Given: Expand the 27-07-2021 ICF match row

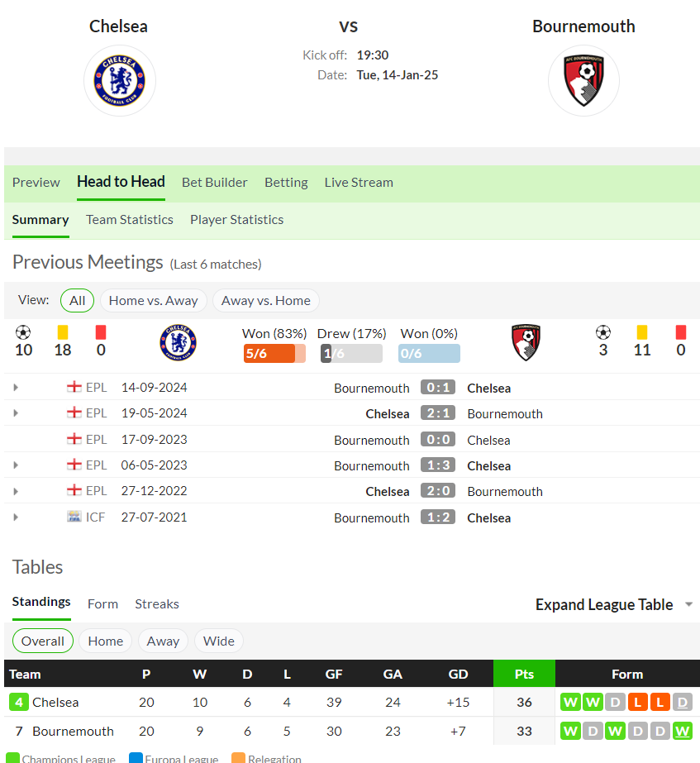Looking at the screenshot, I should click(16, 517).
